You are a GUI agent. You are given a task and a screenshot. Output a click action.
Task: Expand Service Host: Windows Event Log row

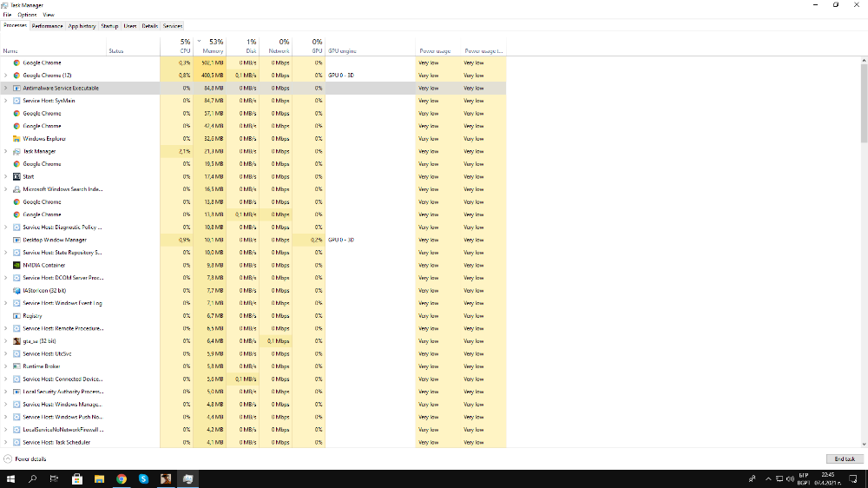pos(5,303)
